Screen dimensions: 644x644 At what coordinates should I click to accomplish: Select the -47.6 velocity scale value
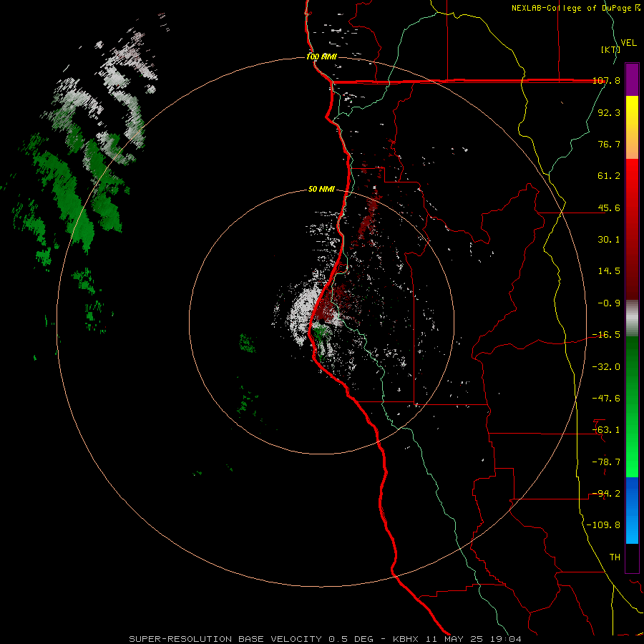[606, 399]
